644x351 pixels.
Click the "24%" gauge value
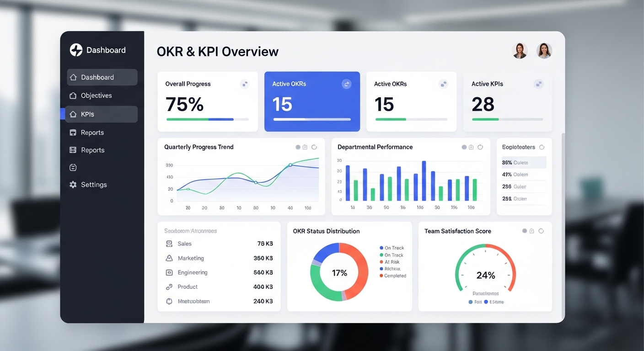[x=486, y=275]
